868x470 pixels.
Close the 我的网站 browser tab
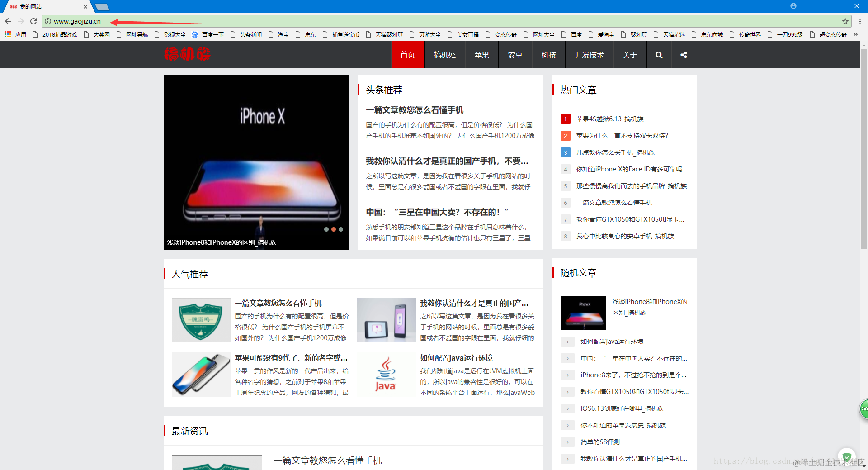point(85,7)
